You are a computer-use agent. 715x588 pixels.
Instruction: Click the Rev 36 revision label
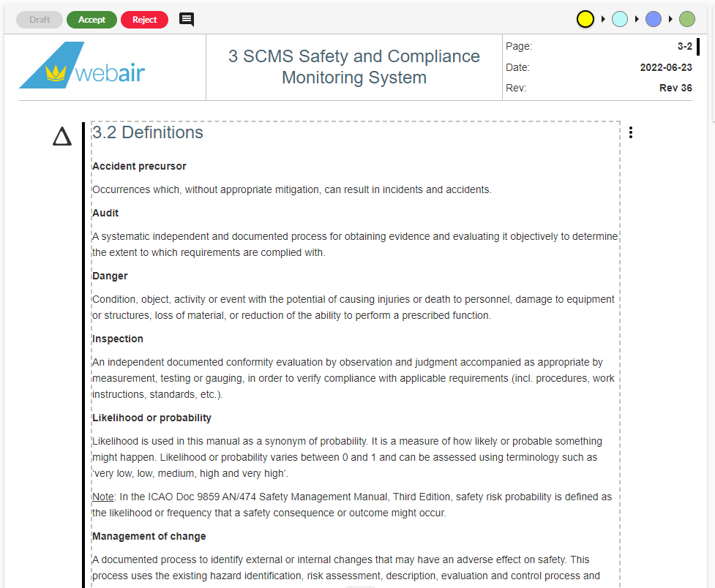click(674, 88)
